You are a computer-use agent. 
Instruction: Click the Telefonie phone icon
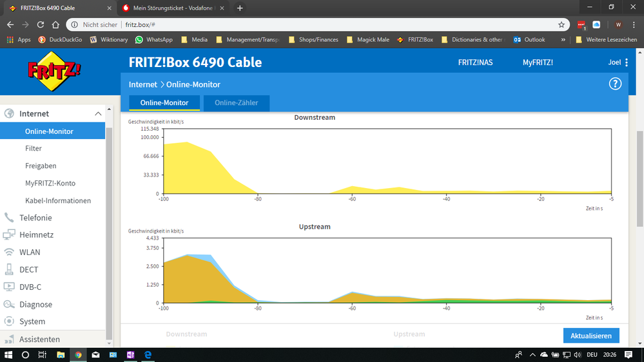click(x=9, y=218)
